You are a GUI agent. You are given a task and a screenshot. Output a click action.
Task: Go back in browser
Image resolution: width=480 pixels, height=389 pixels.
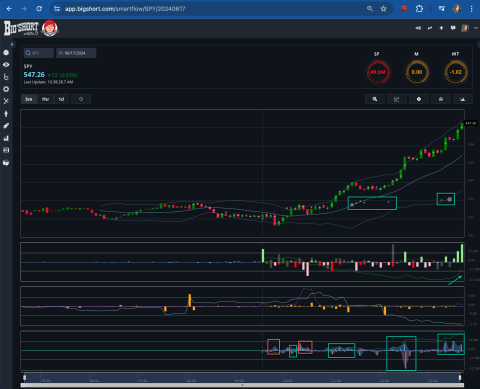tap(9, 9)
